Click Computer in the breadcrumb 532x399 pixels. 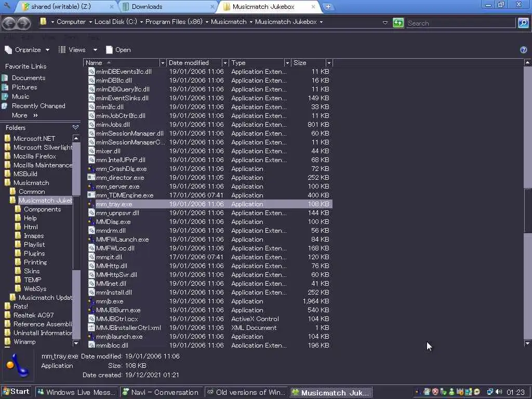point(71,22)
